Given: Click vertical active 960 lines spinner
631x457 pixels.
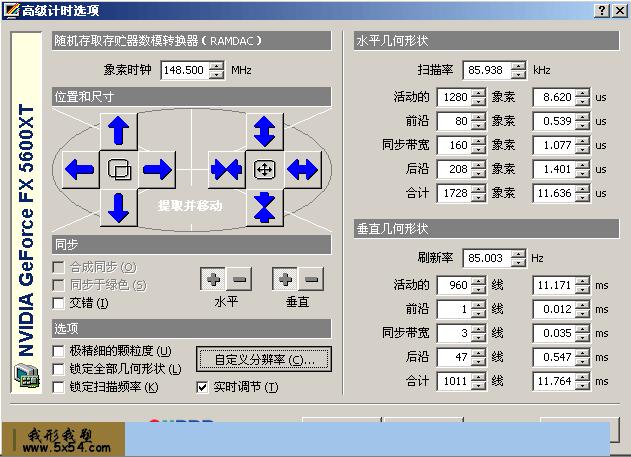Looking at the screenshot, I should coord(478,285).
